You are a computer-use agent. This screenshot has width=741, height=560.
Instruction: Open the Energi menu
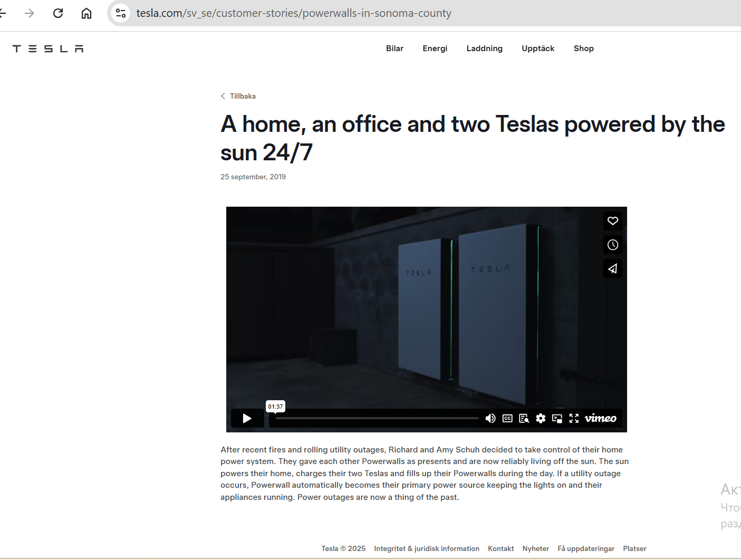click(x=435, y=49)
